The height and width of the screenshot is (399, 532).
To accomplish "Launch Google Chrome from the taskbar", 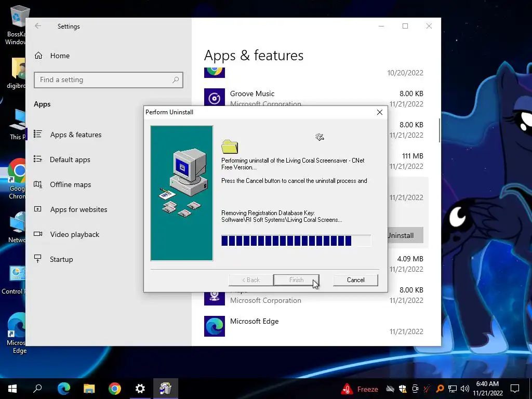I will (x=115, y=389).
